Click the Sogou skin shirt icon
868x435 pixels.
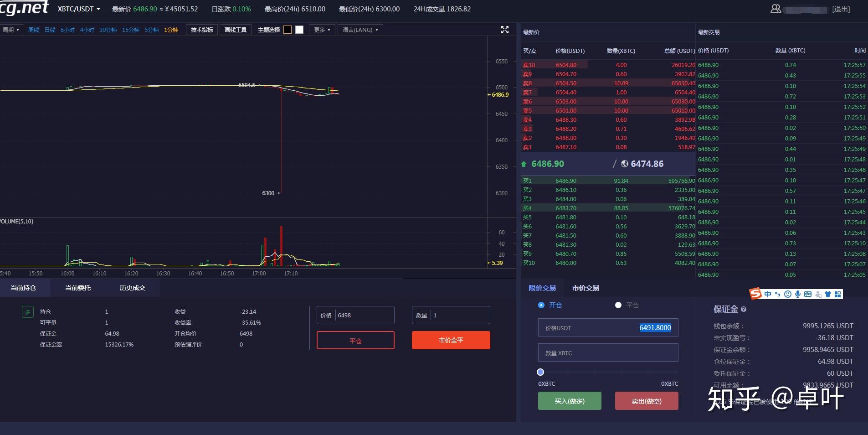point(828,294)
